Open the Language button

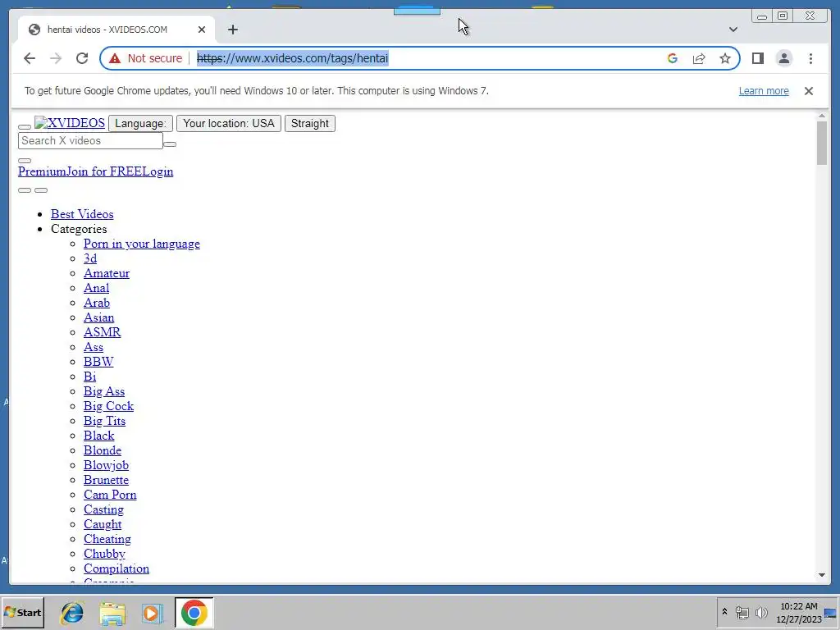click(x=140, y=123)
